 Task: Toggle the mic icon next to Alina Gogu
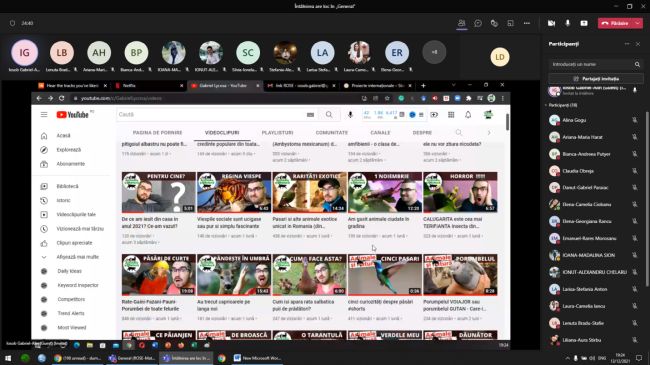635,120
